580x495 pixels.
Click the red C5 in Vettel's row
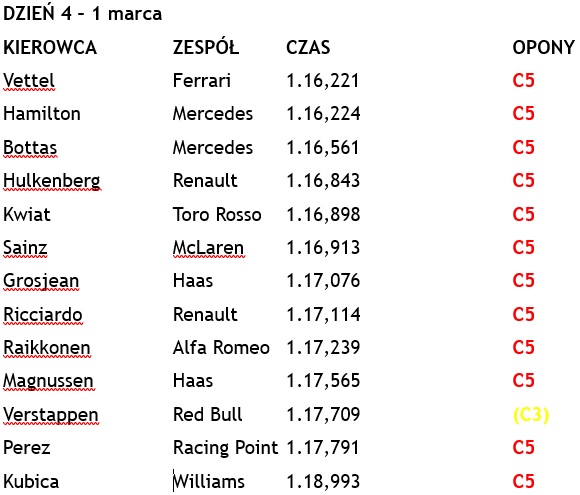523,81
